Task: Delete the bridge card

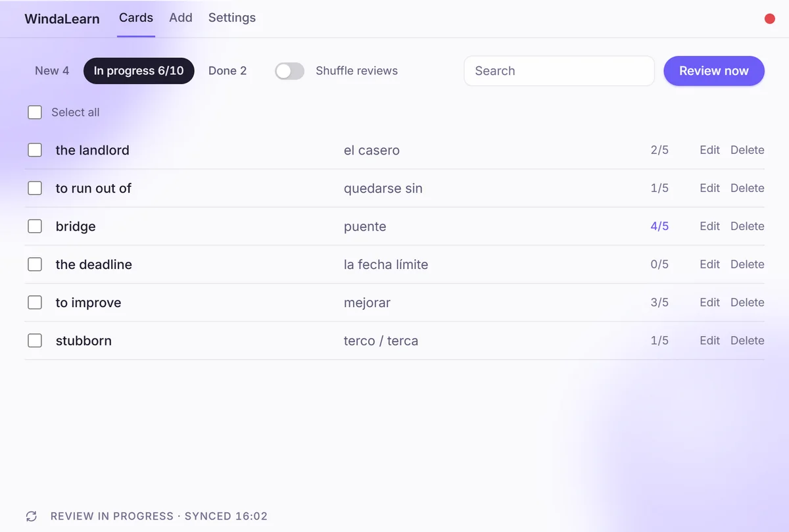Action: click(x=748, y=226)
